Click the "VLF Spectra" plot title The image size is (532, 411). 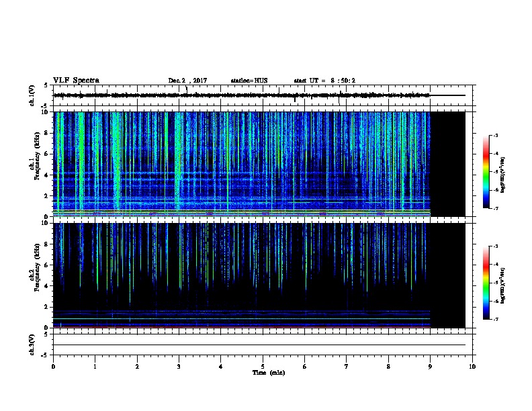click(x=76, y=81)
